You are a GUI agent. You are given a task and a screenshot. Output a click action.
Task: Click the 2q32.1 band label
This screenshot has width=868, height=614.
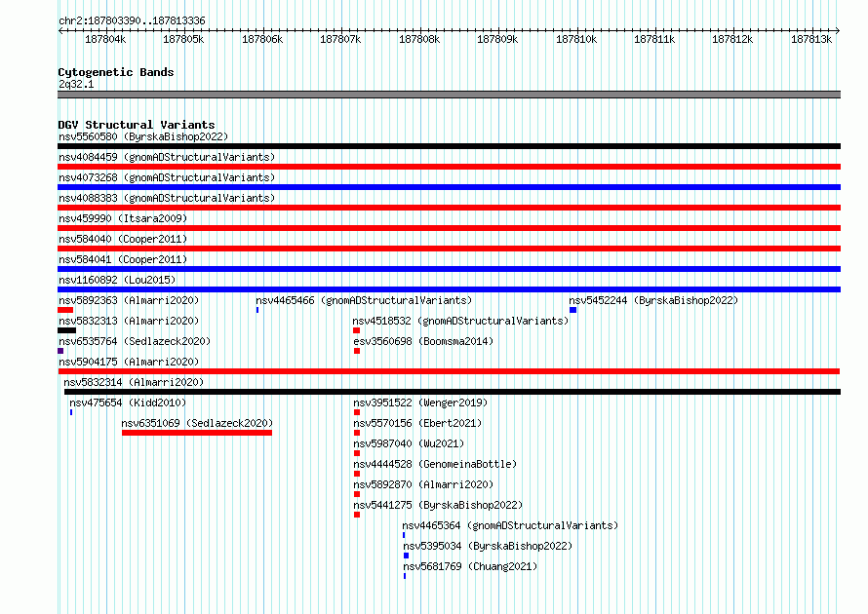click(76, 84)
